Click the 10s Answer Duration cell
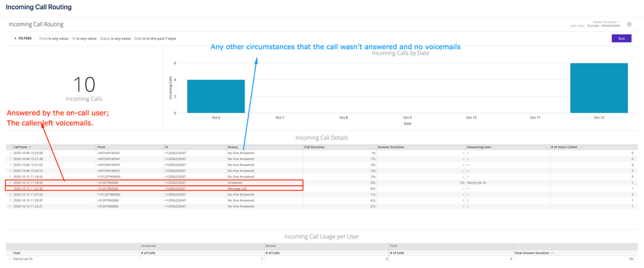This screenshot has width=644, height=268. 462,183
